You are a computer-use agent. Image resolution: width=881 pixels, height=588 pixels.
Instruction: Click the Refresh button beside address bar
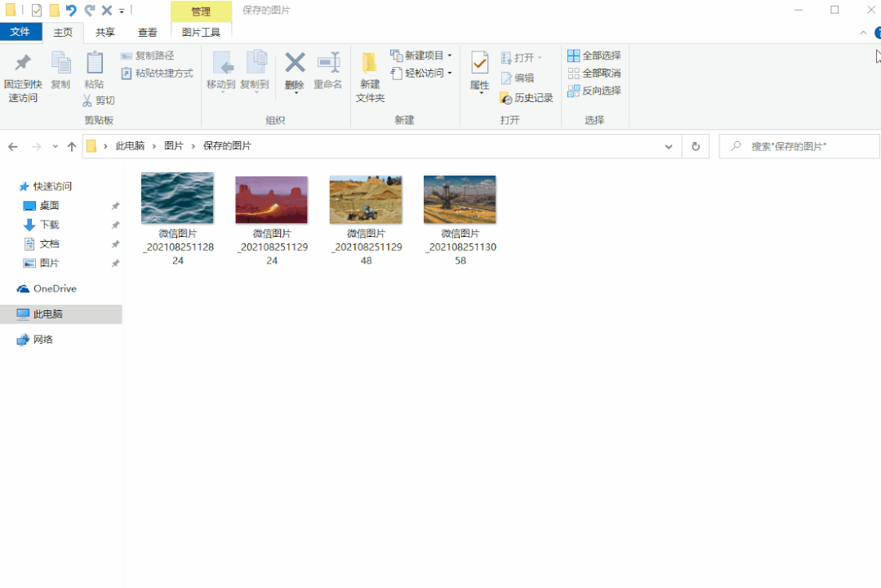(x=696, y=146)
